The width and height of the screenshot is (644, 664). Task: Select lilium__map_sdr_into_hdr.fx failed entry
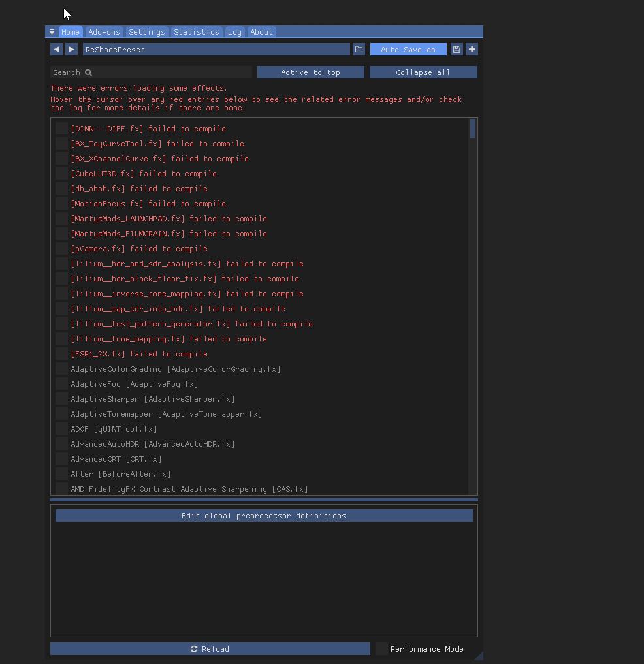(178, 309)
